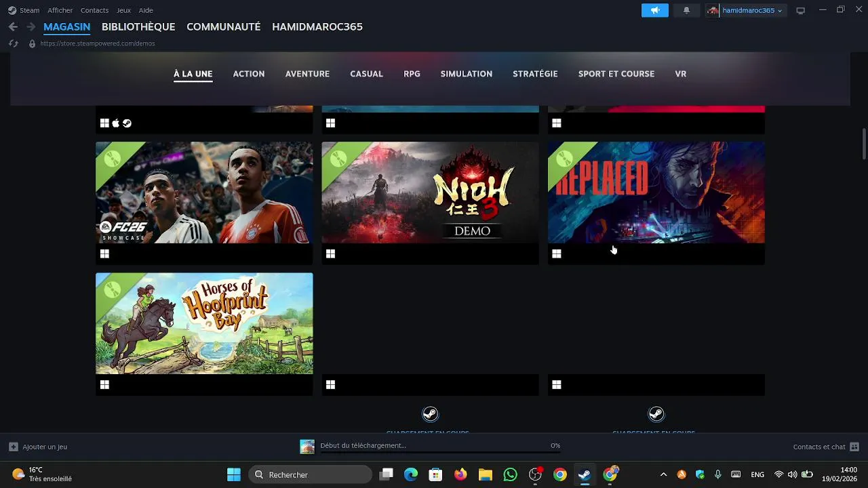Image resolution: width=868 pixels, height=488 pixels.
Task: Open the MAGASIN section
Action: tap(67, 27)
